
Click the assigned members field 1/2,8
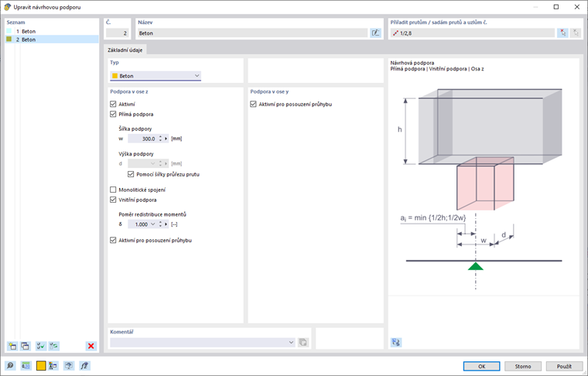pyautogui.click(x=473, y=33)
